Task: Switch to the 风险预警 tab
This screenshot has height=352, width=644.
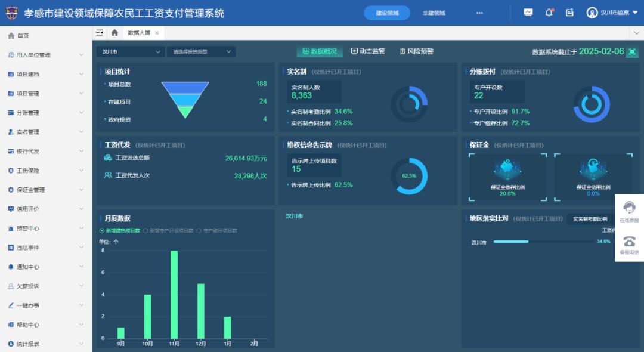Action: click(416, 51)
